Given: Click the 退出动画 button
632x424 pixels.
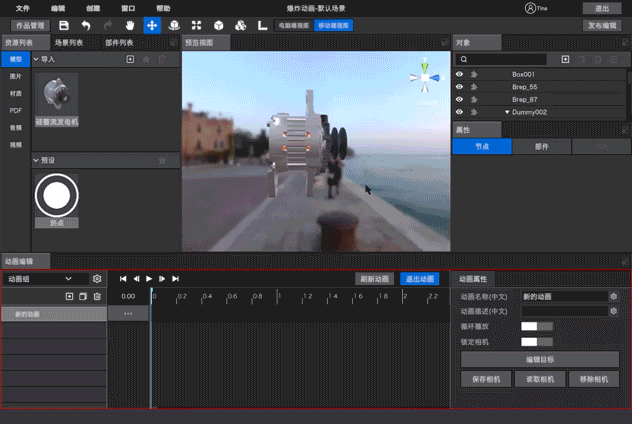Looking at the screenshot, I should pyautogui.click(x=420, y=279).
